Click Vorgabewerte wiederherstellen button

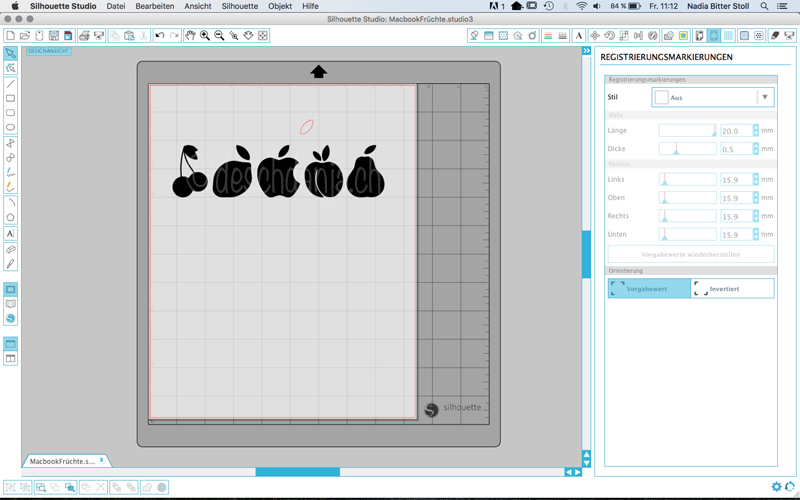click(x=690, y=254)
